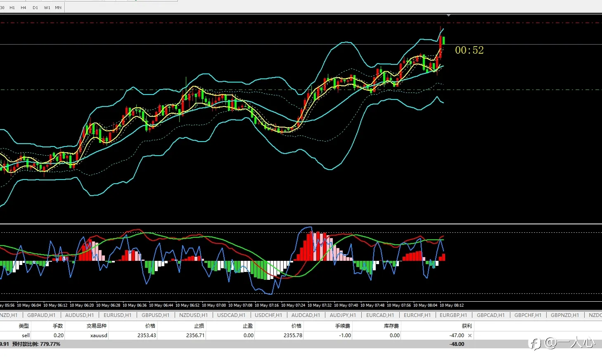This screenshot has width=602, height=364.
Task: Open the GBPNZD,H1 chart tab
Action: coord(565,315)
